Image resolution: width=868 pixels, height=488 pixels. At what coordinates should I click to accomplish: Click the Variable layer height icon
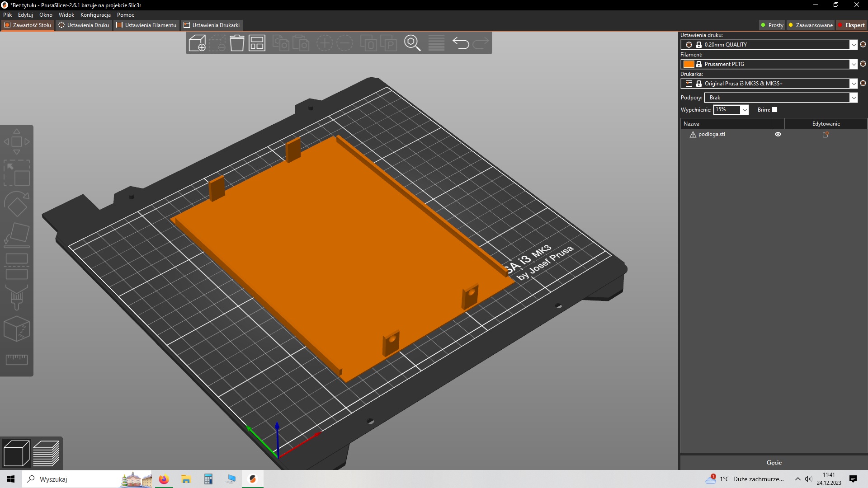436,43
